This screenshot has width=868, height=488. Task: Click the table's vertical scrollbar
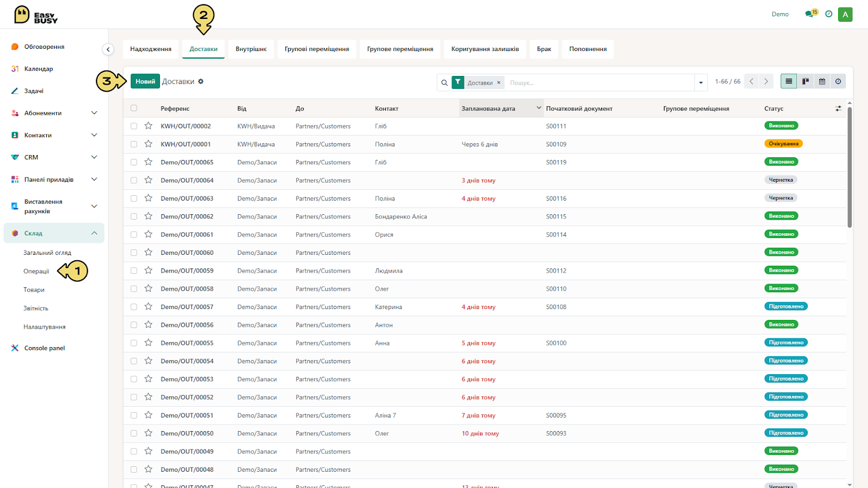click(850, 167)
